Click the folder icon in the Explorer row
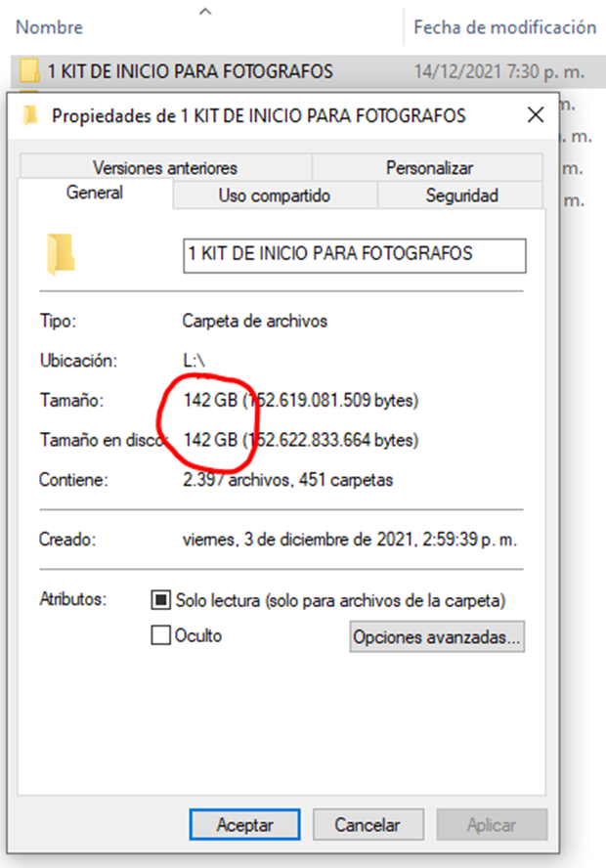Viewport: 606px width, 868px height. pyautogui.click(x=29, y=71)
